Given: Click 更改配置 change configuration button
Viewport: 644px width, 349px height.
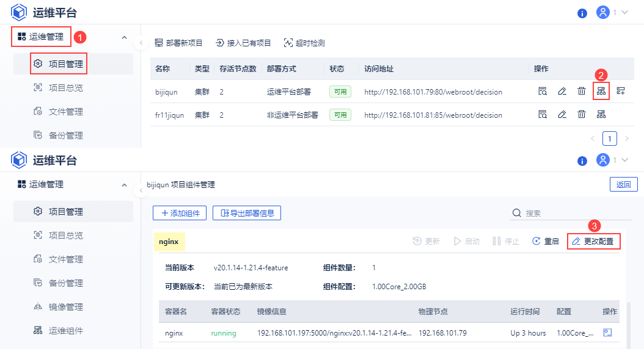Looking at the screenshot, I should [x=593, y=241].
